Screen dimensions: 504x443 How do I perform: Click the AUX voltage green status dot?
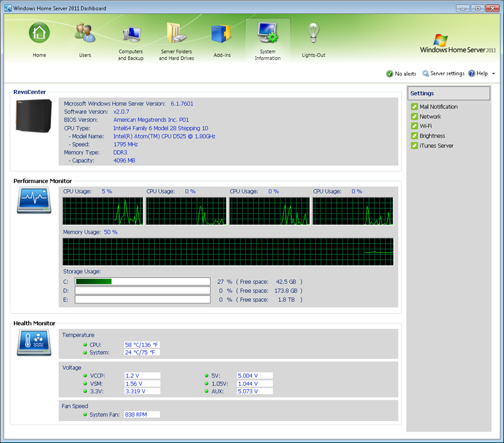(x=207, y=391)
